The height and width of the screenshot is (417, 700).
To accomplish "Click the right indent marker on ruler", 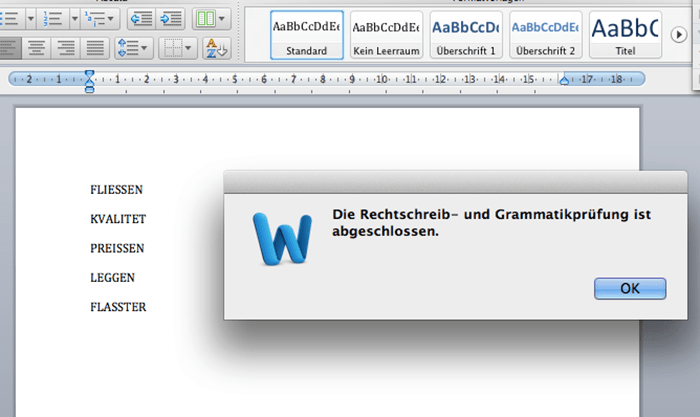I will (x=564, y=81).
